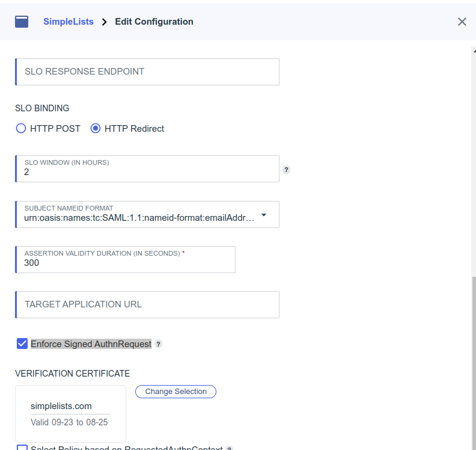Click the VERIFICATION CERTIFICATE heading text
Screen dimensions: 476x450
tap(73, 374)
